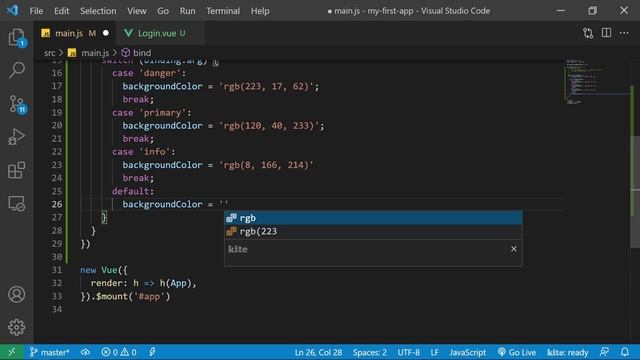Viewport: 640px width, 360px height.
Task: Open notifications with the bell icon
Action: pyautogui.click(x=624, y=352)
